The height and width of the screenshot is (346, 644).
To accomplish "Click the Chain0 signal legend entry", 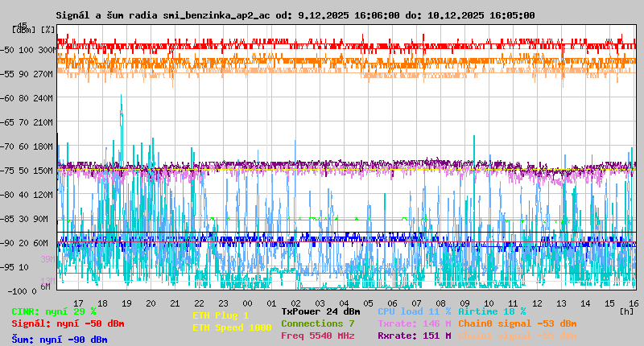I will 517,323.
